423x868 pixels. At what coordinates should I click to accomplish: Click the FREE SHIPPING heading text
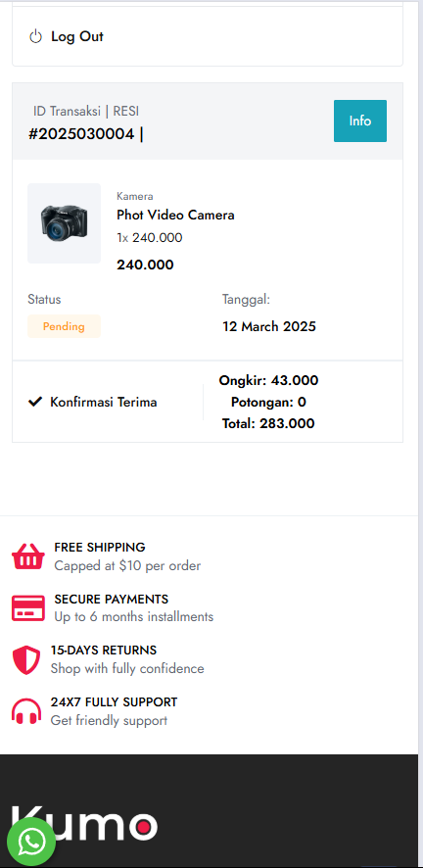click(x=100, y=547)
